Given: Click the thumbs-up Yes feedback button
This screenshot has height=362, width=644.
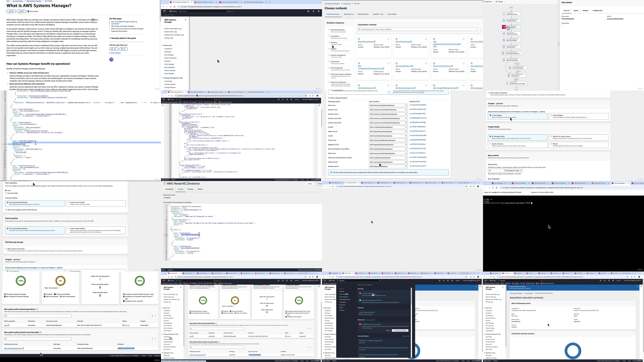Looking at the screenshot, I should 114,49.
